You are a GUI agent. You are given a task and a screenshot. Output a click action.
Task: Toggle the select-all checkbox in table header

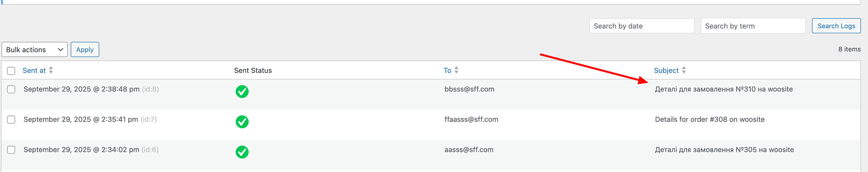point(11,71)
